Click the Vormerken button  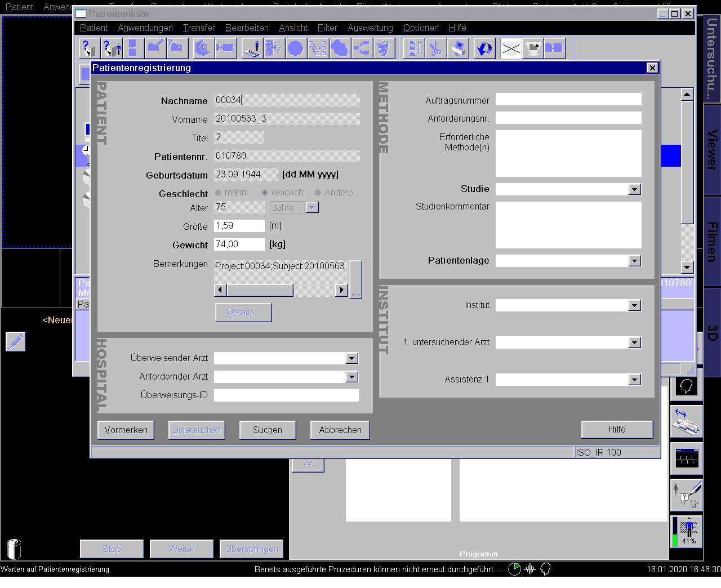[126, 430]
